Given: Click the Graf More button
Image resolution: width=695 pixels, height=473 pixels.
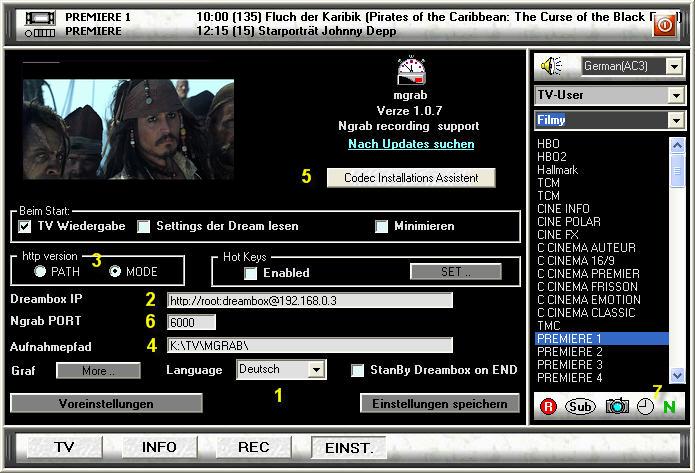Looking at the screenshot, I should (x=98, y=371).
